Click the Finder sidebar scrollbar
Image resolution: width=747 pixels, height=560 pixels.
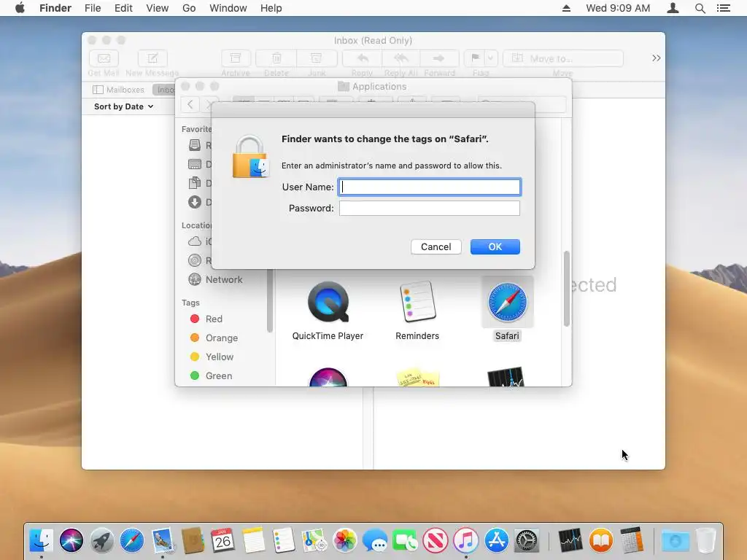[270, 301]
